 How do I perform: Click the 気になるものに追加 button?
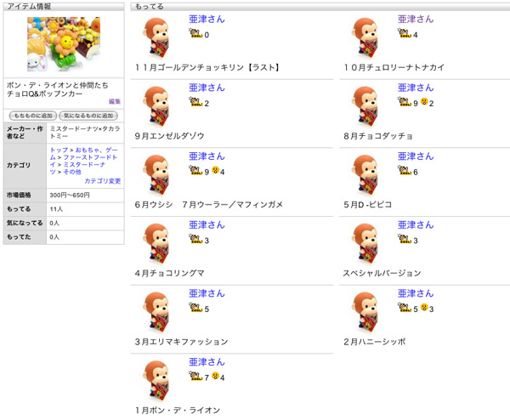[x=88, y=116]
